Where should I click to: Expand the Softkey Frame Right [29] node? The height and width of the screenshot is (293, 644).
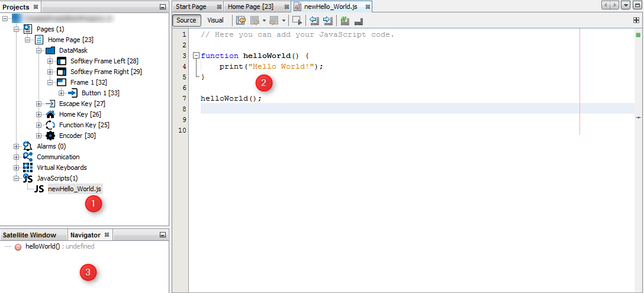point(50,72)
